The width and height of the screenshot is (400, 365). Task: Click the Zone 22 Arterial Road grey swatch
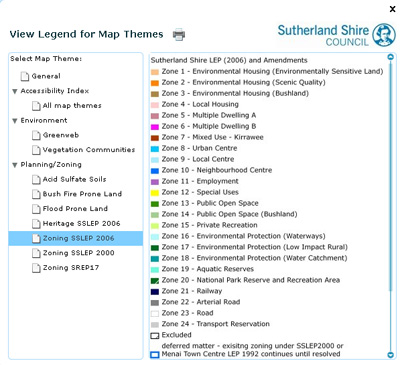point(155,303)
